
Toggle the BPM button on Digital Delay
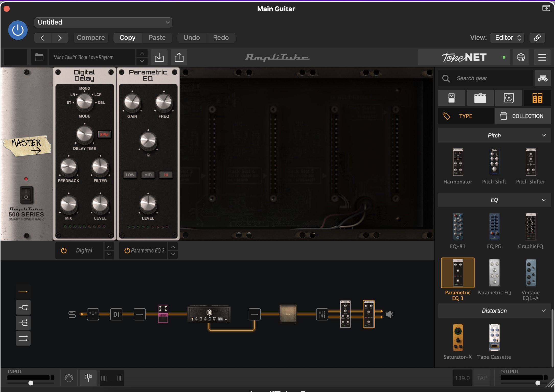click(x=104, y=134)
